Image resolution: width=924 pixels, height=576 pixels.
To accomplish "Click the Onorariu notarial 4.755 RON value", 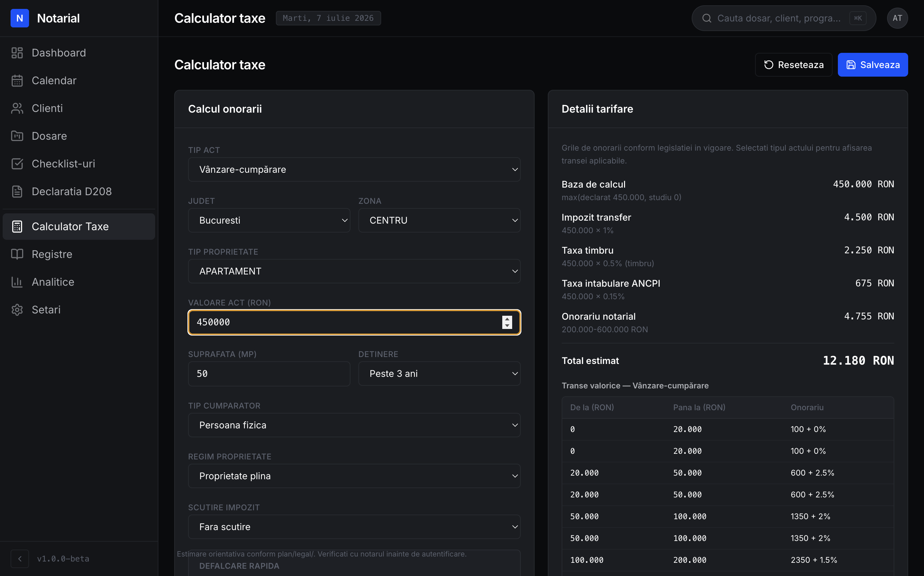I will (x=869, y=316).
